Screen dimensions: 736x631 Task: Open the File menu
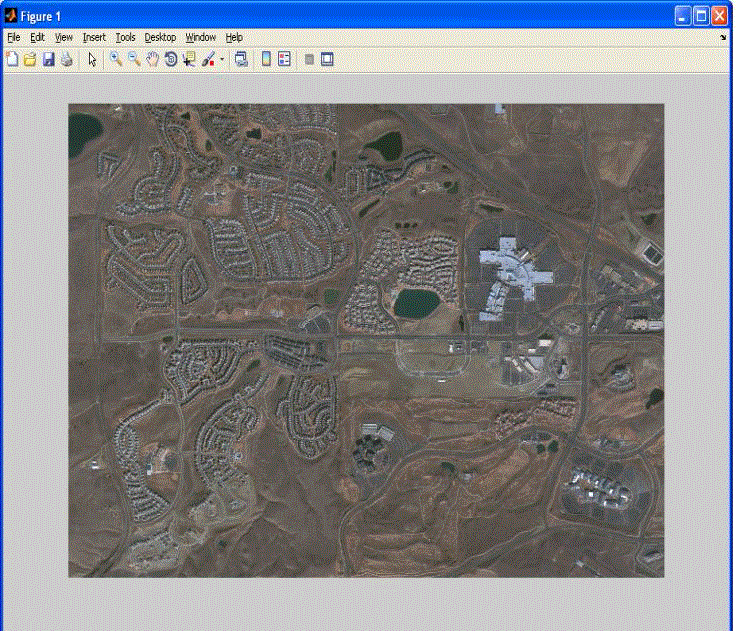click(x=13, y=37)
